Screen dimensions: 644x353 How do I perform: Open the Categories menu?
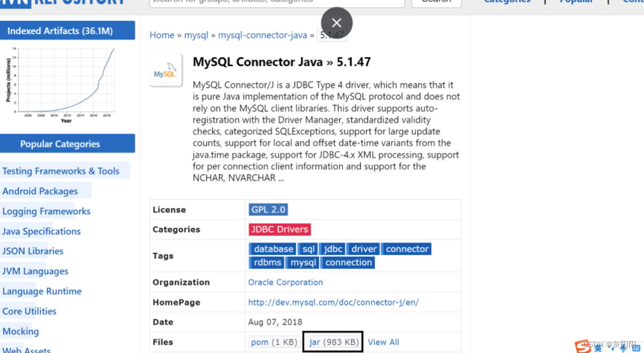click(506, 2)
